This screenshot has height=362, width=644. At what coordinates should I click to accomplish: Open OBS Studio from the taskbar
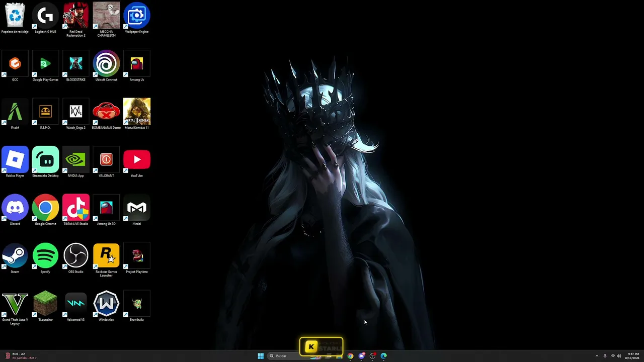click(x=372, y=356)
